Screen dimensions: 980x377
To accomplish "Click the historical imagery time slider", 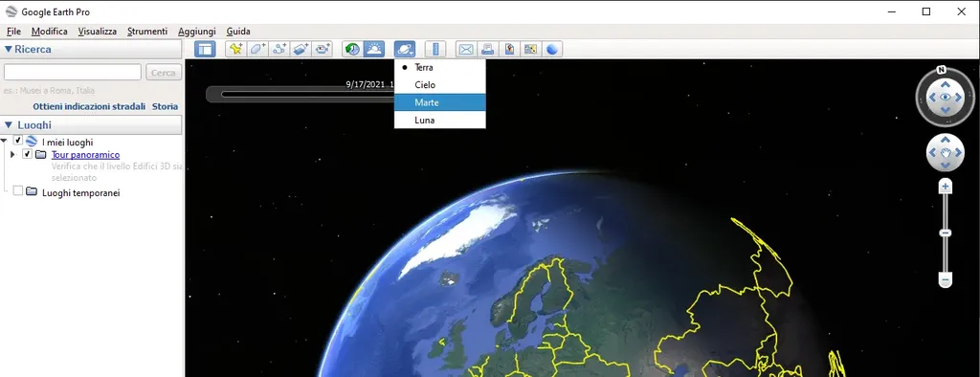I will (307, 95).
